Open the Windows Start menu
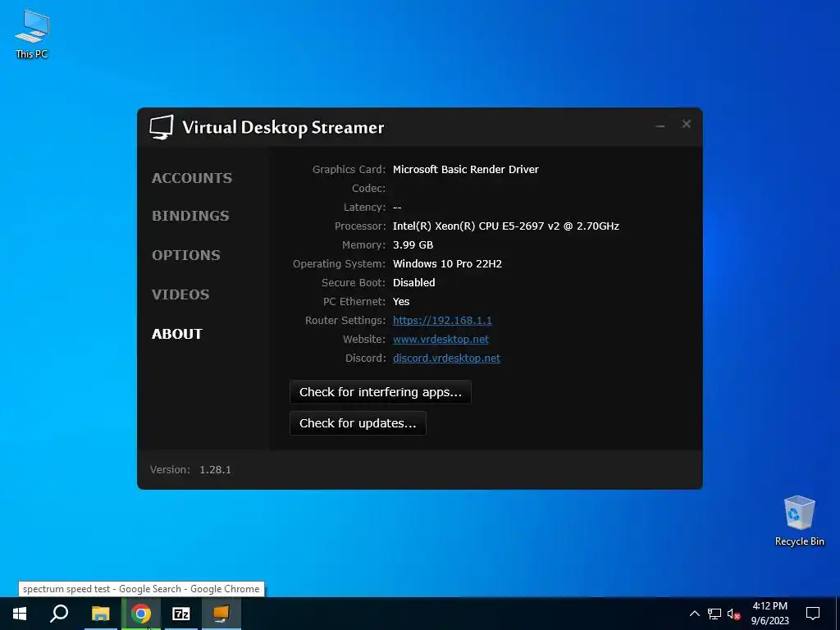 coord(20,614)
